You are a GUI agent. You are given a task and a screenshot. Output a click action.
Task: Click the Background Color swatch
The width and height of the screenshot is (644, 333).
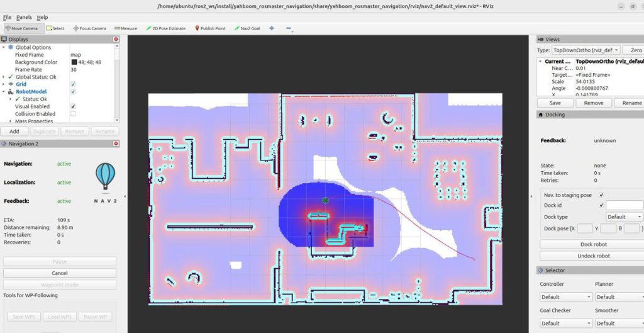pos(74,62)
